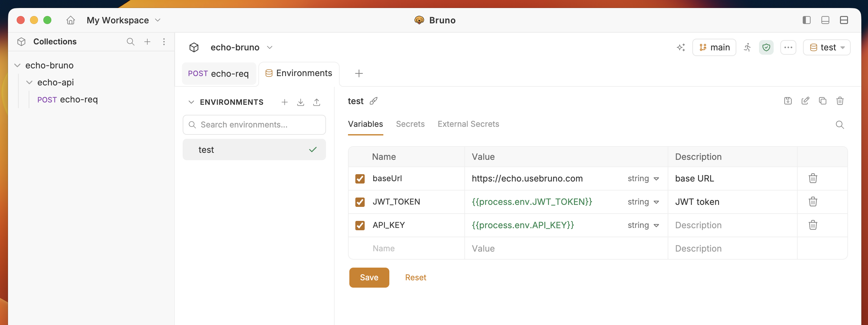
Task: Disable the API_KEY variable checkbox
Action: (x=360, y=225)
